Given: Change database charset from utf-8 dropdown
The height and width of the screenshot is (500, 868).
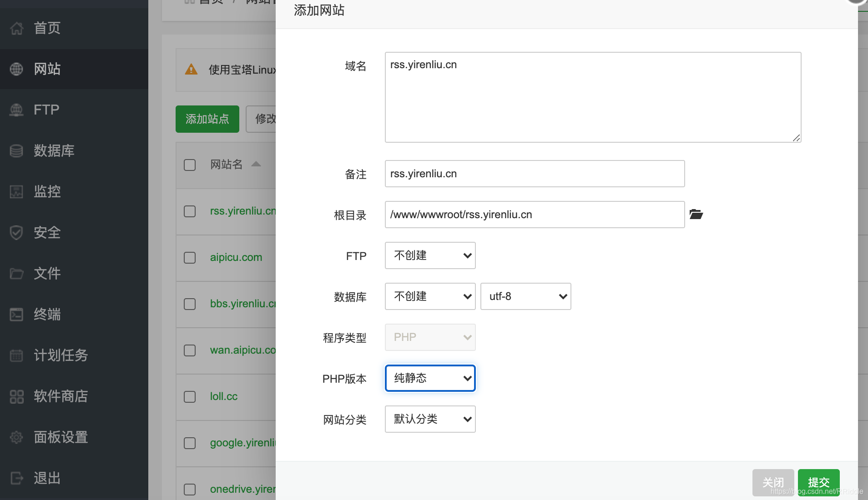Looking at the screenshot, I should (525, 296).
